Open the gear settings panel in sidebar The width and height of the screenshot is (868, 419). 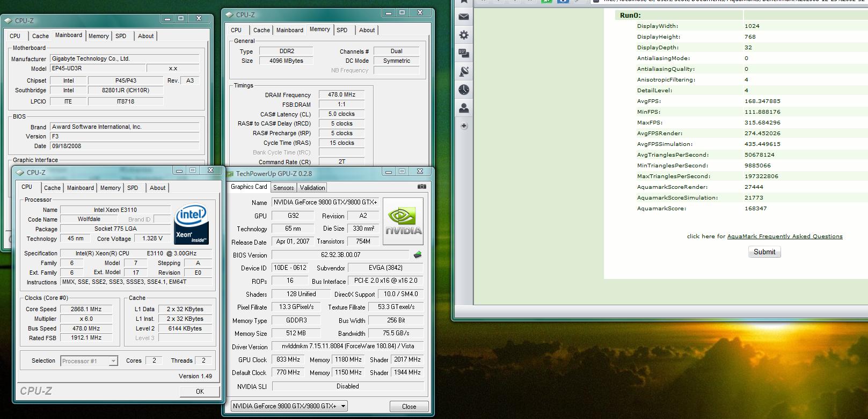coord(464,35)
